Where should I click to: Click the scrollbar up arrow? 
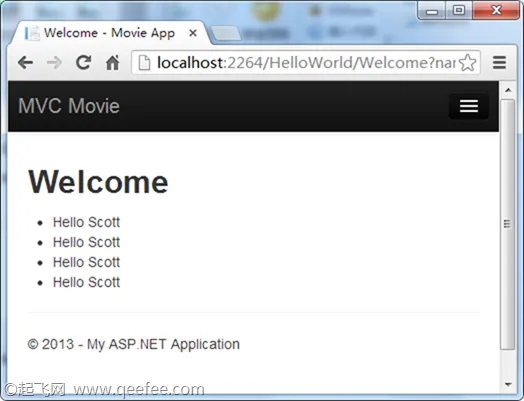[508, 90]
